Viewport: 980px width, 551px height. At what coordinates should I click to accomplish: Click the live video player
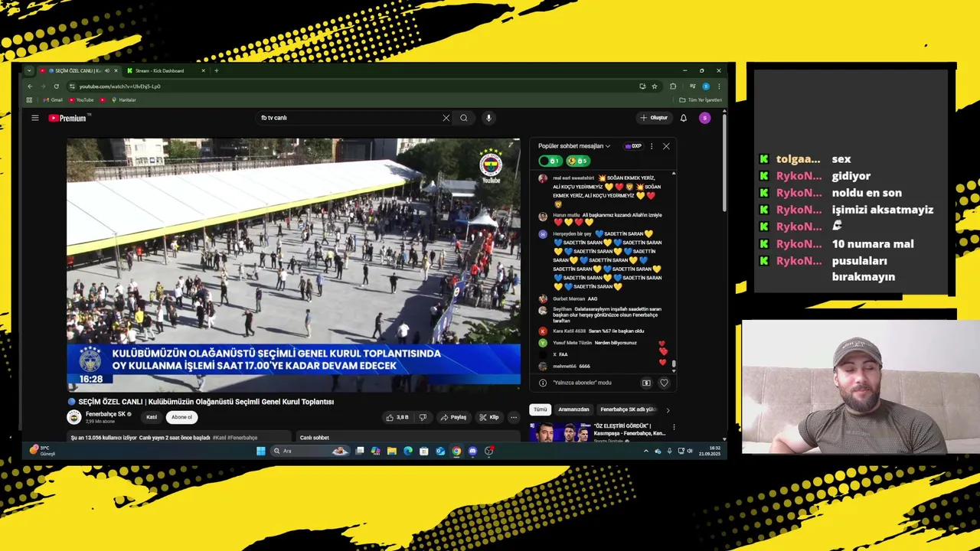tap(293, 265)
